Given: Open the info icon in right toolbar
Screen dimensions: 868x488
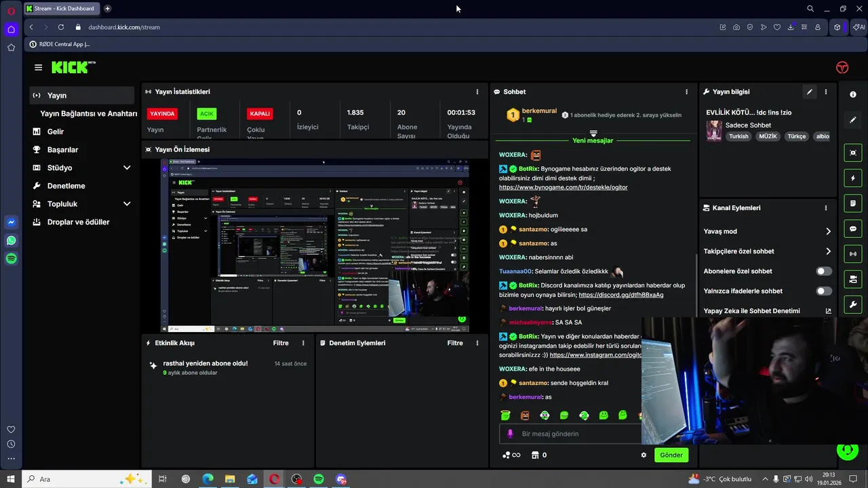Looking at the screenshot, I should 853,94.
